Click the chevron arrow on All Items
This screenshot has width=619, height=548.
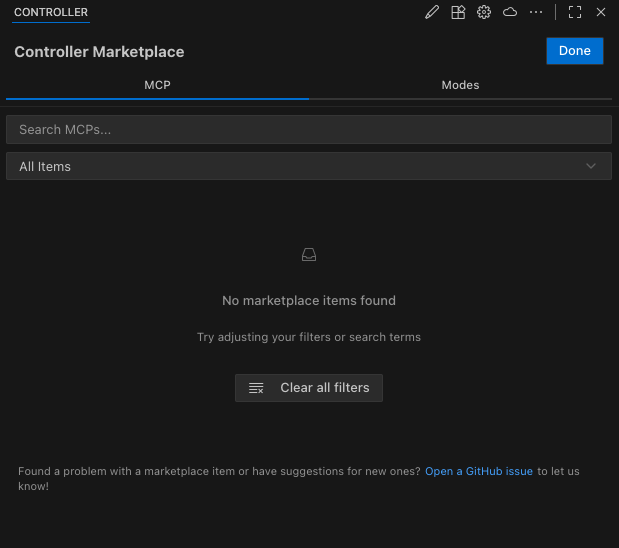tap(591, 166)
